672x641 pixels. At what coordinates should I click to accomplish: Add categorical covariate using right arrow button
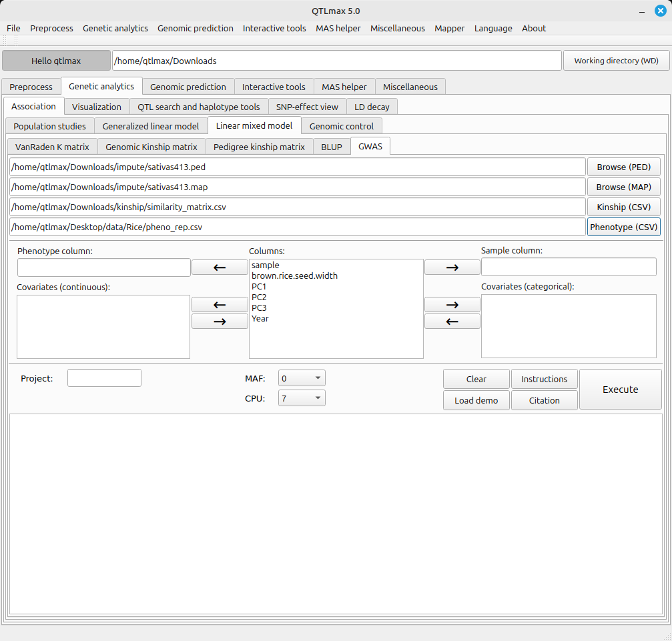(x=452, y=305)
